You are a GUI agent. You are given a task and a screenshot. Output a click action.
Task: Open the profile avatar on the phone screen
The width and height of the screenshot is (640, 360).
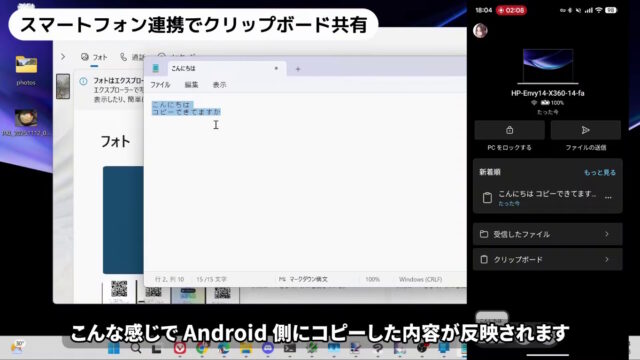pos(480,31)
